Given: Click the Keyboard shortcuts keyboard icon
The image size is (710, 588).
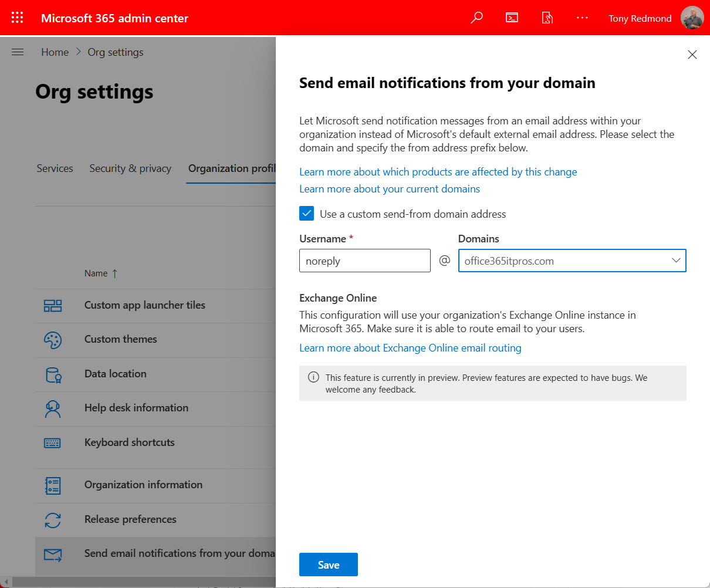Looking at the screenshot, I should pos(53,443).
